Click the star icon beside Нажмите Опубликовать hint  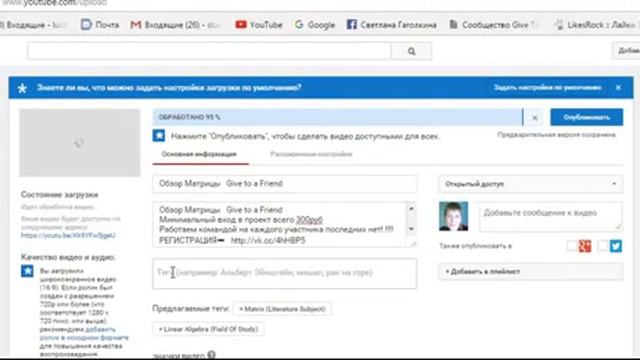click(x=159, y=136)
